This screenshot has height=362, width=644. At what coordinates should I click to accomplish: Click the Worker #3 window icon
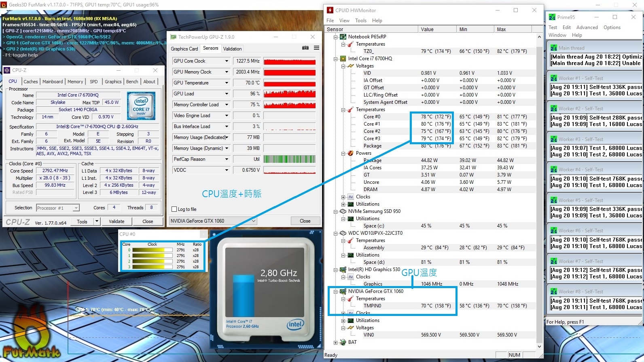point(554,139)
